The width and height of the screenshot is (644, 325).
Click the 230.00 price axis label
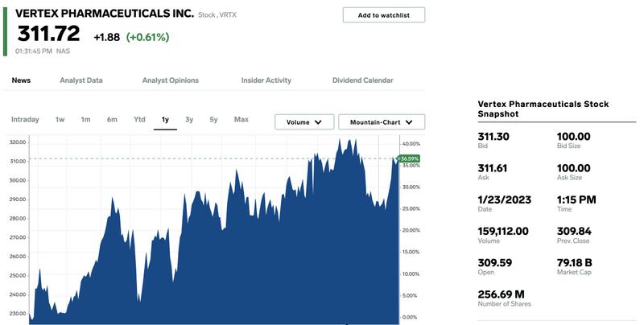click(x=18, y=314)
